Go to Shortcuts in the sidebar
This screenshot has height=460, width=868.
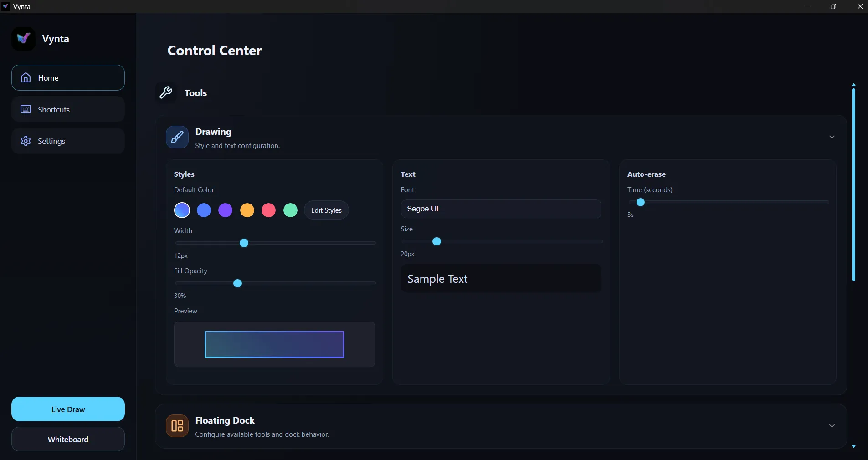(68, 109)
